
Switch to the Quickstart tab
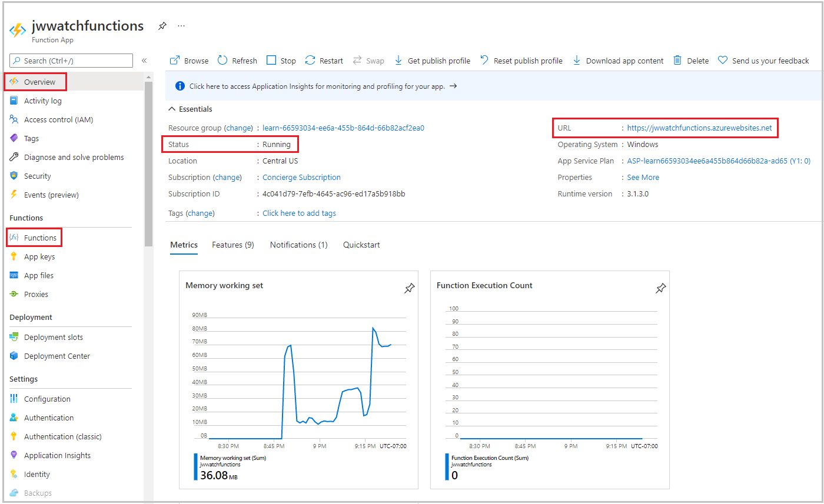pos(361,245)
